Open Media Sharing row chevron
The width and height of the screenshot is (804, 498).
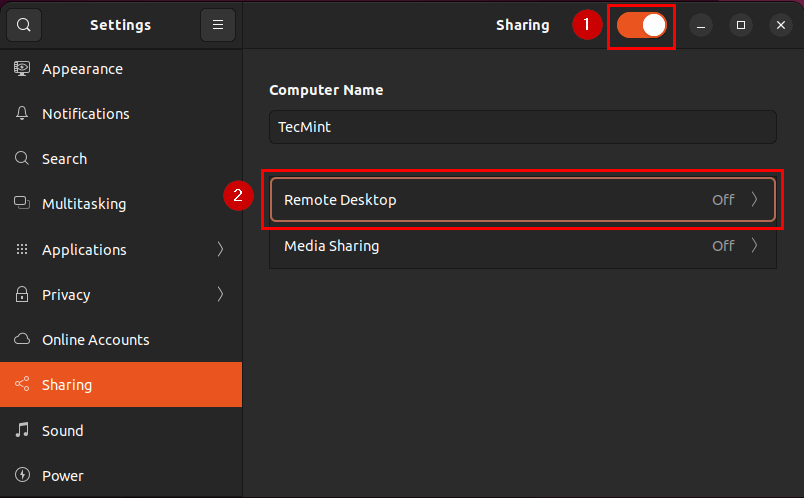[755, 246]
